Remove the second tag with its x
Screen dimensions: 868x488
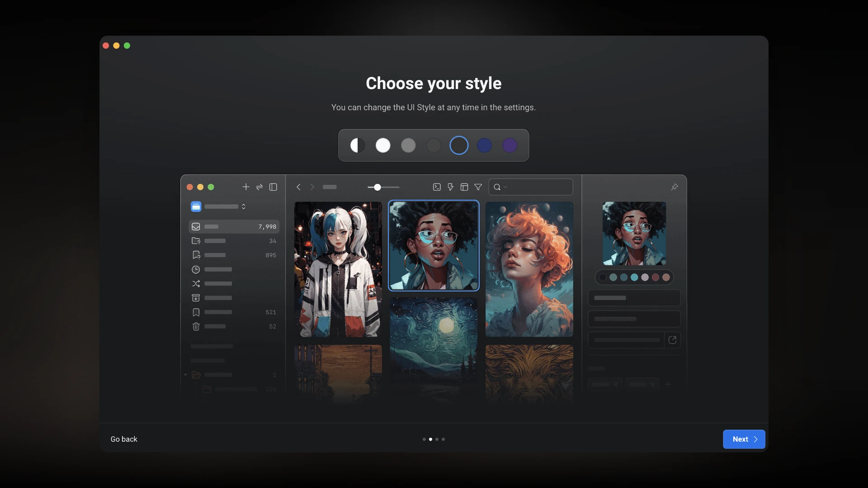click(652, 385)
